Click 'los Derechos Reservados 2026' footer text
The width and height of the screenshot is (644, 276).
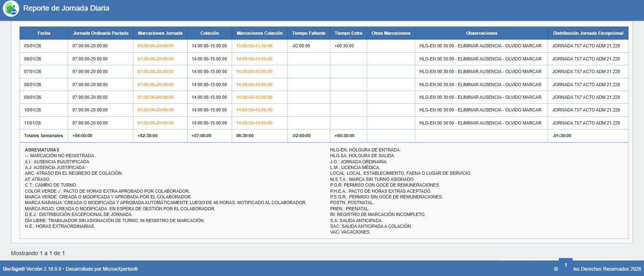click(x=607, y=269)
